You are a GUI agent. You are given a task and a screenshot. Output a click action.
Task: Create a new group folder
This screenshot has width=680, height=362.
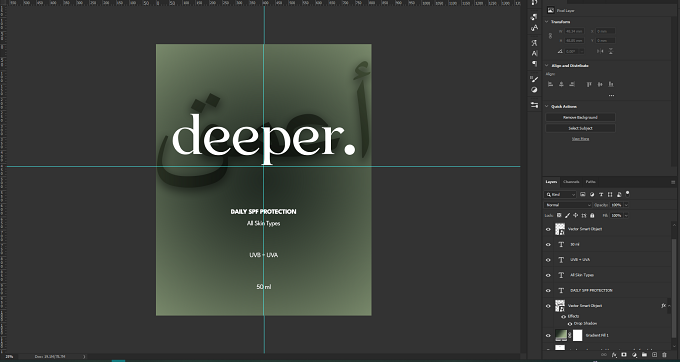tap(644, 355)
